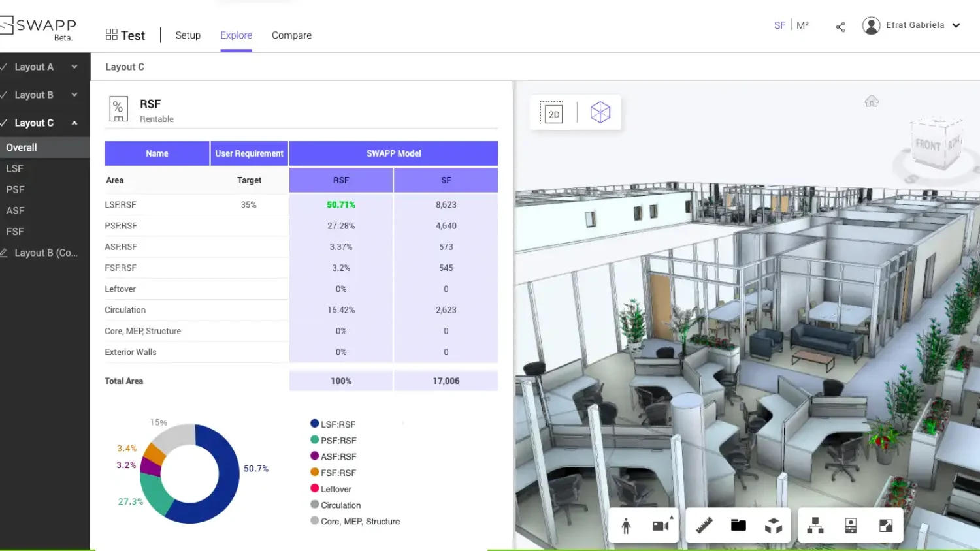Click the Name column header

click(x=157, y=153)
